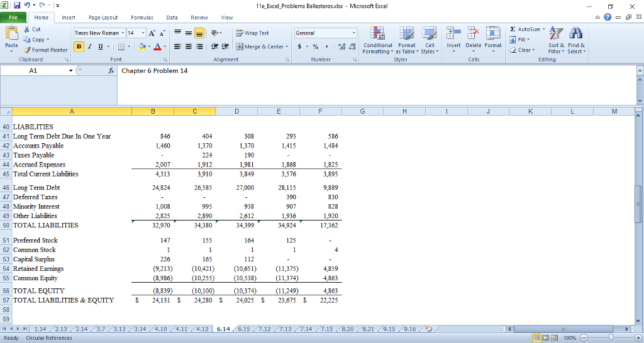
Task: Set middle vertical alignment
Action: pyautogui.click(x=189, y=33)
